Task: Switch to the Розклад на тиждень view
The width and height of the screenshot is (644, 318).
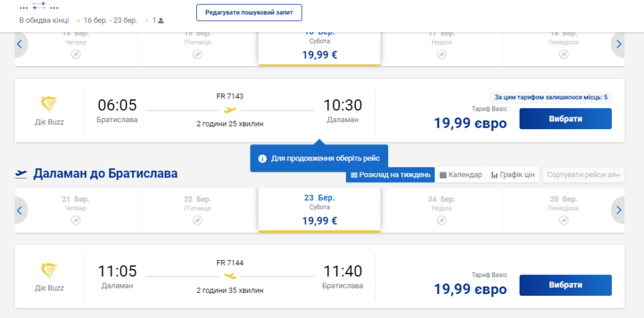Action: pos(390,175)
